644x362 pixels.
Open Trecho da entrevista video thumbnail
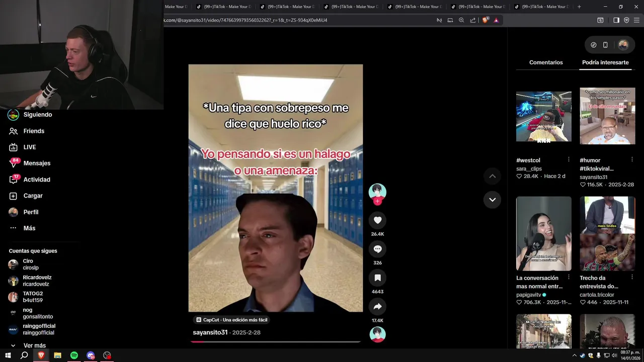click(607, 233)
